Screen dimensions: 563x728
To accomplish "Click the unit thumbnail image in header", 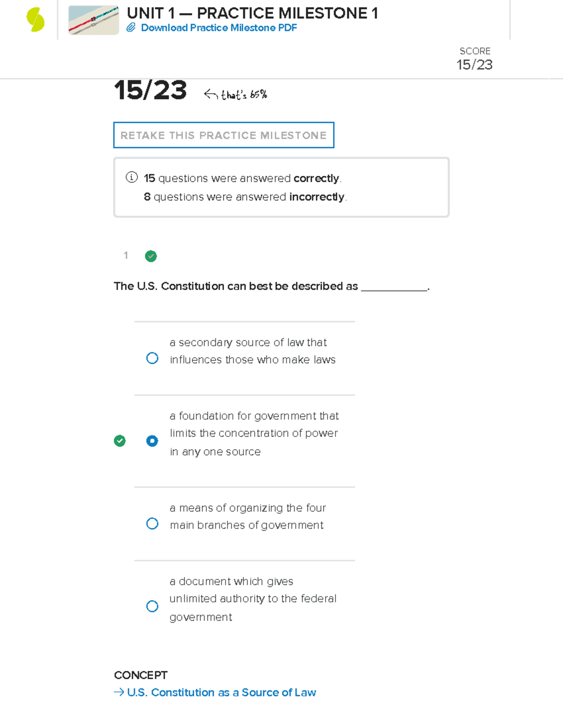I will point(93,20).
